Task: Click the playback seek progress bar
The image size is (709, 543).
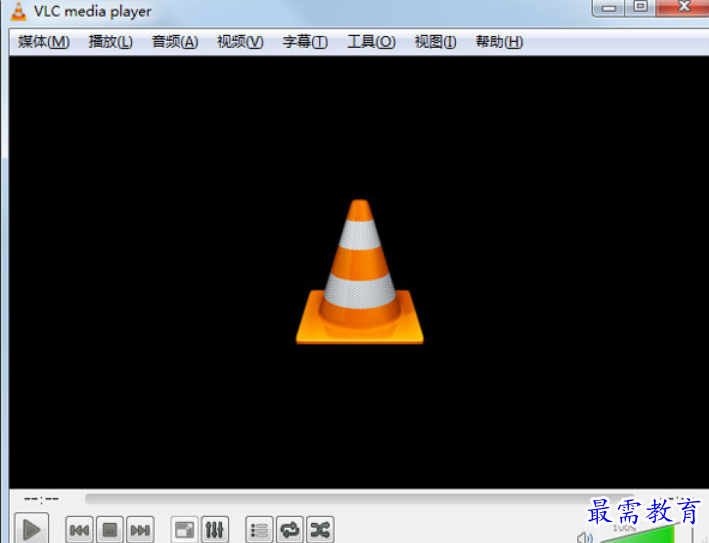Action: (359, 499)
